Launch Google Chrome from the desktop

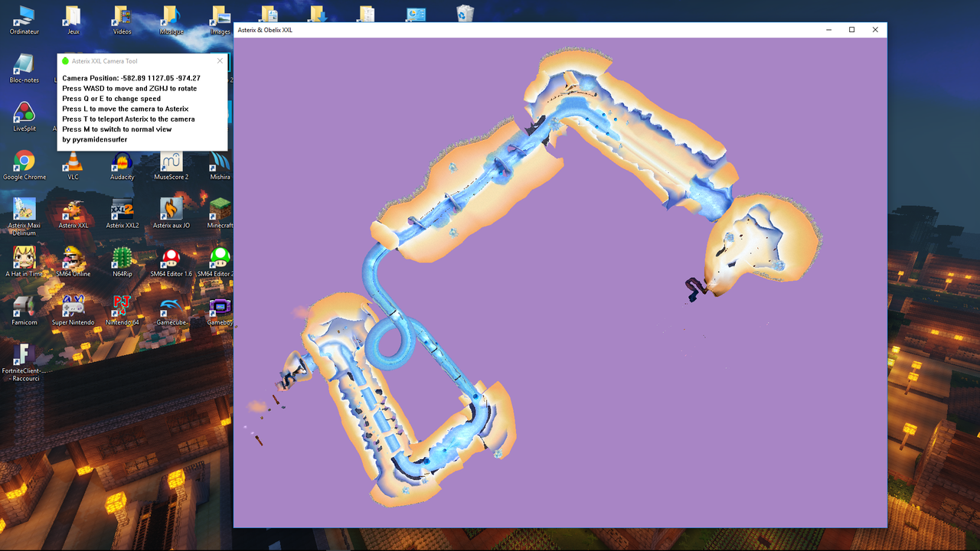[x=24, y=165]
